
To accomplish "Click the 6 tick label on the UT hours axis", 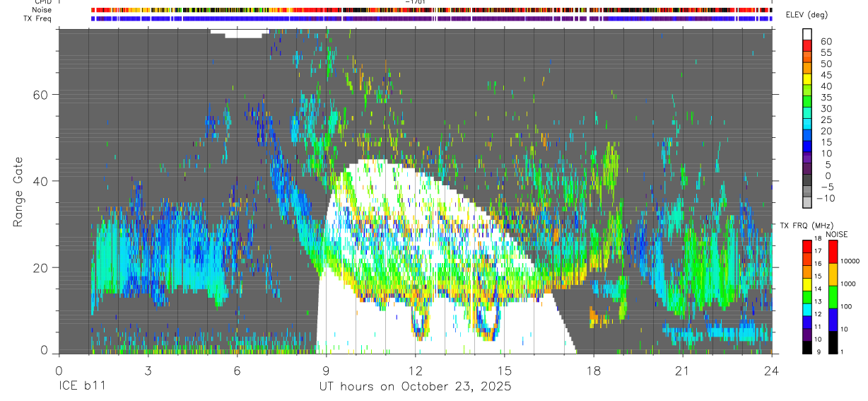I will coord(237,371).
